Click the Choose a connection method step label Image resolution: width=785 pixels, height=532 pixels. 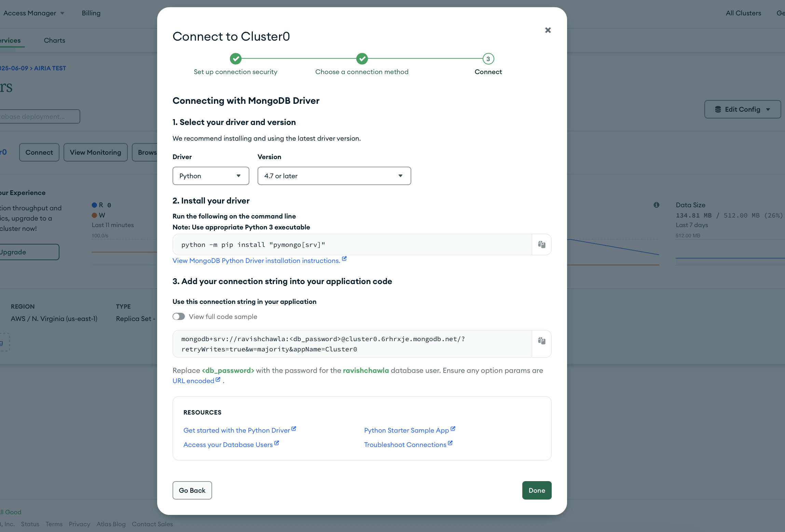[362, 72]
